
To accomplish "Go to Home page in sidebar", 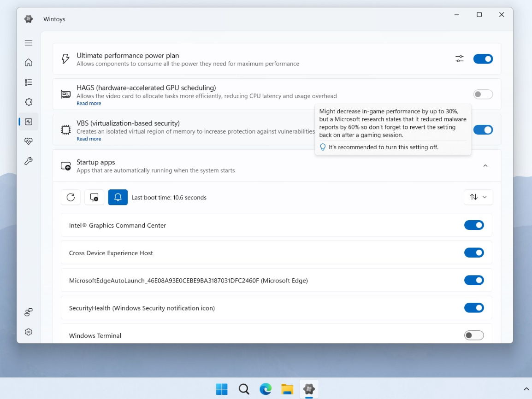I will (29, 62).
